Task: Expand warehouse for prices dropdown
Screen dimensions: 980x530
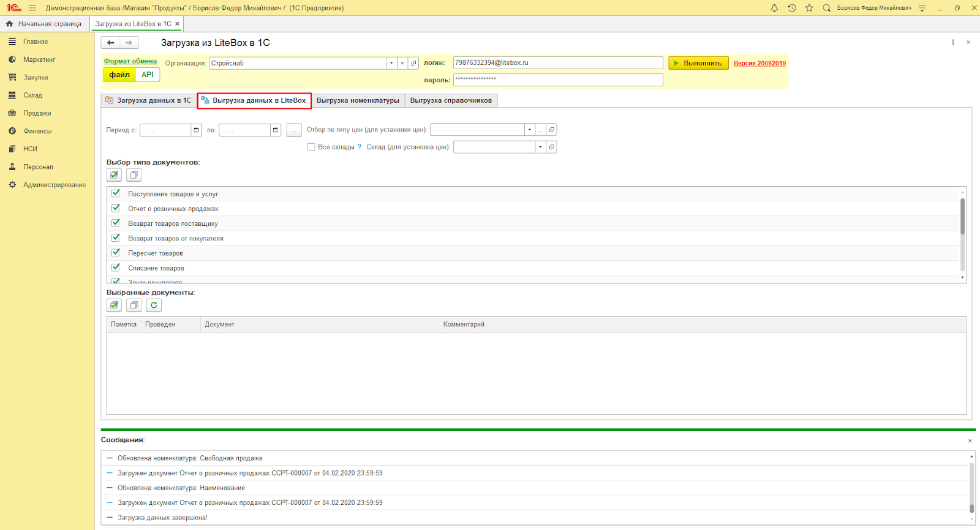Action: pyautogui.click(x=540, y=147)
